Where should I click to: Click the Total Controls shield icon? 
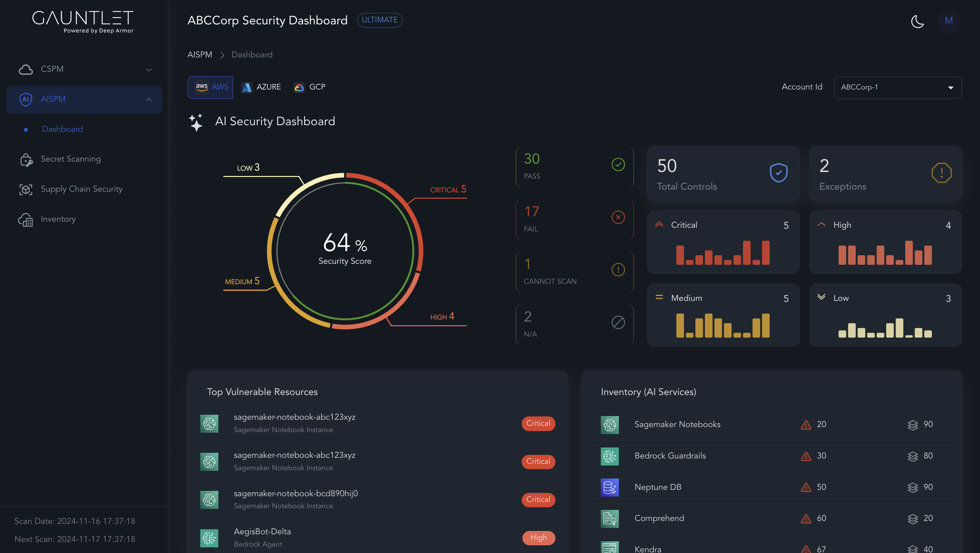(x=778, y=173)
